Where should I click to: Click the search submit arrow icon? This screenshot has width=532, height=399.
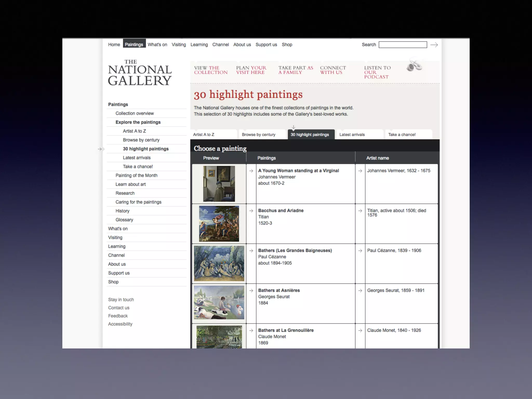[x=434, y=45]
